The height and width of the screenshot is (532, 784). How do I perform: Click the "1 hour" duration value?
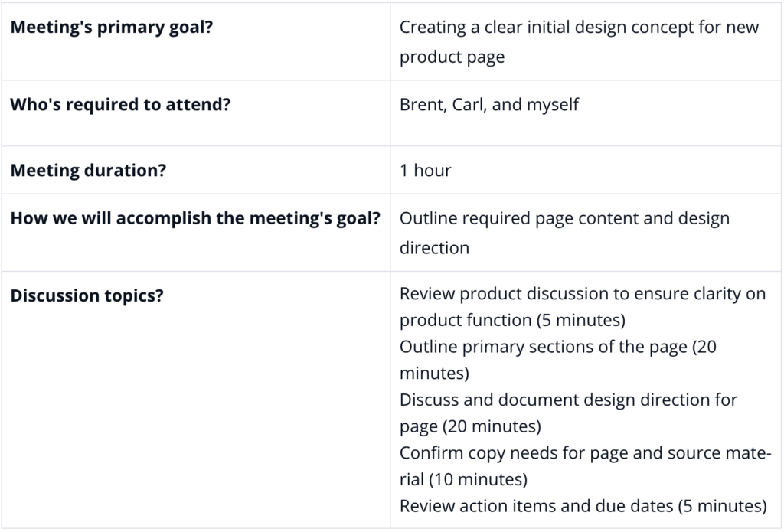click(426, 171)
